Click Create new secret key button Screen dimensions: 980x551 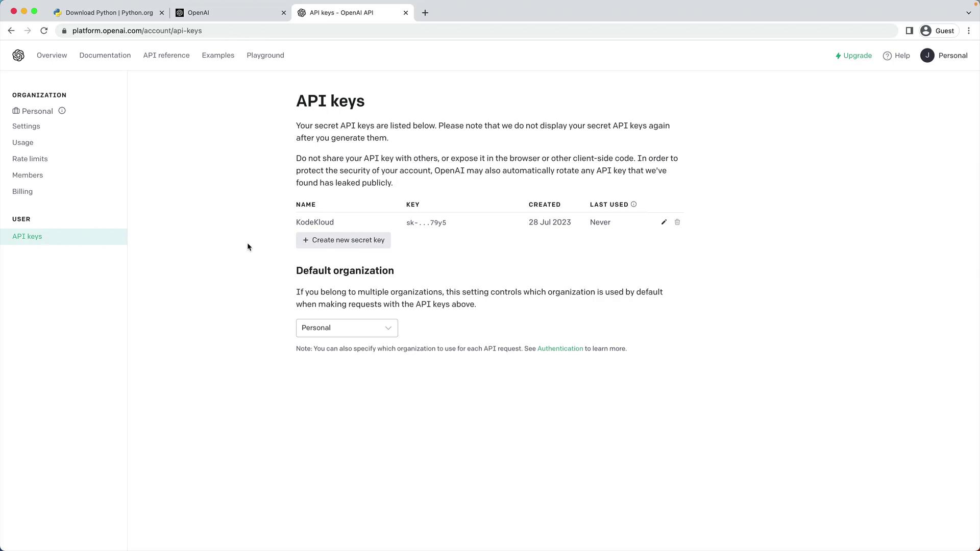[343, 240]
